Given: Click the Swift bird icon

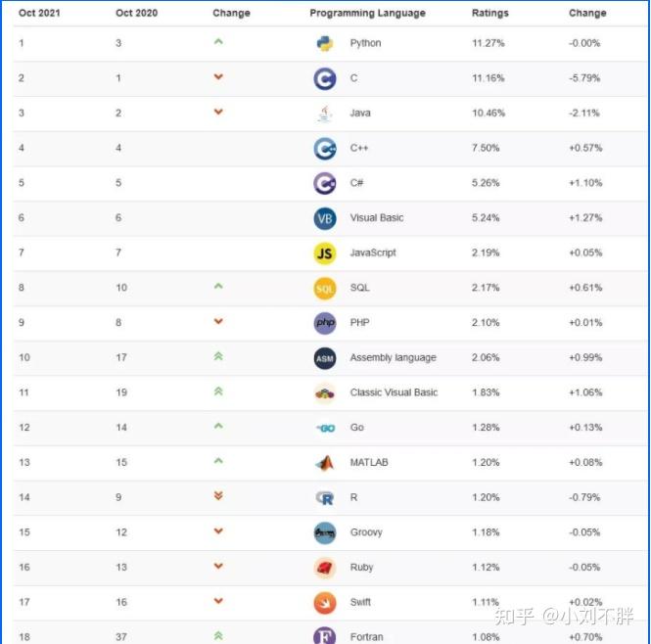Looking at the screenshot, I should pos(325,603).
